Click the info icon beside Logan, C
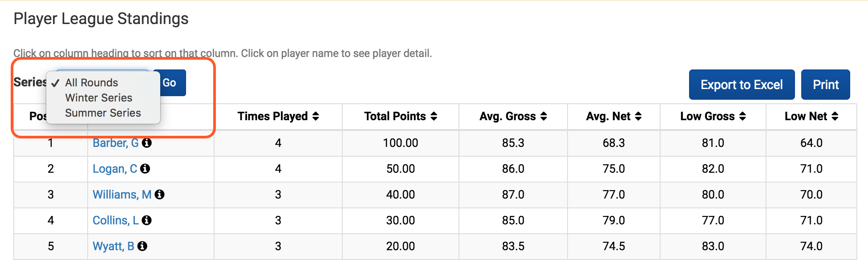 pyautogui.click(x=145, y=169)
